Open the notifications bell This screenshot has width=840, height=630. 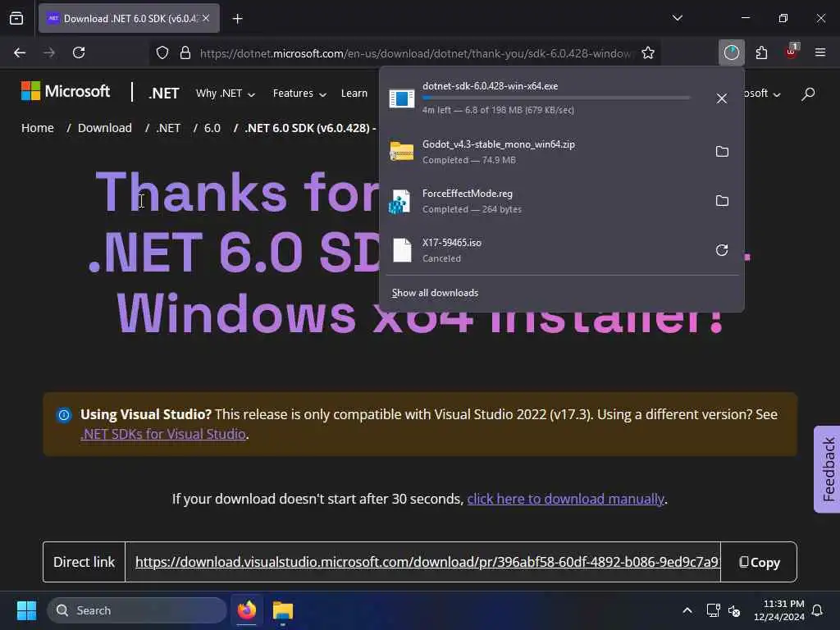[x=817, y=610]
